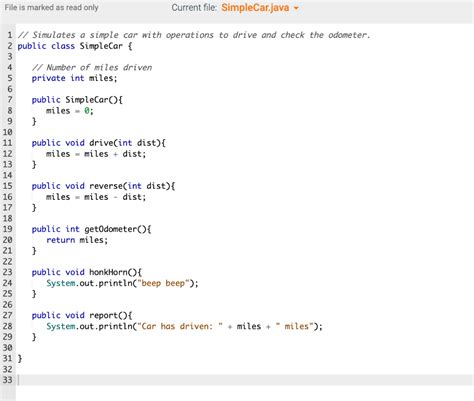Click the 'File is marked as read only' notice
The width and height of the screenshot is (474, 401).
[x=51, y=8]
